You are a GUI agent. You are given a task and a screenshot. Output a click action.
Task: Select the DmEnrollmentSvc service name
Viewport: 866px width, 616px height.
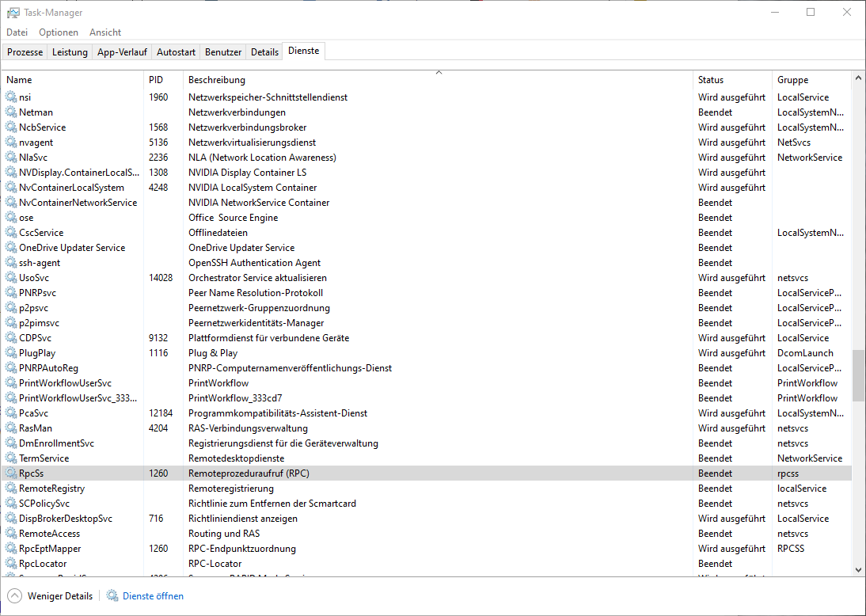click(56, 443)
